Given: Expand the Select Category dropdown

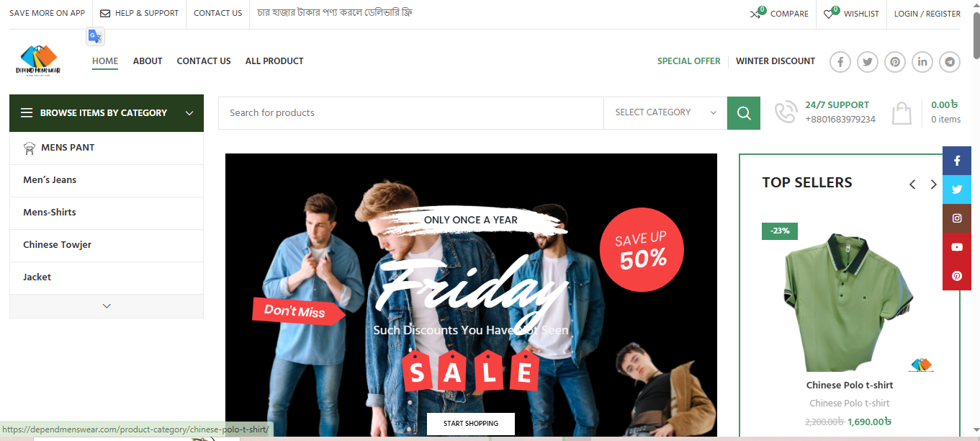Looking at the screenshot, I should (x=665, y=112).
